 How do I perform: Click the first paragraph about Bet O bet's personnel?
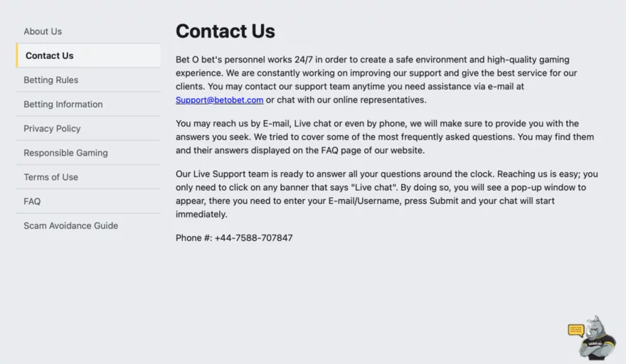click(376, 80)
